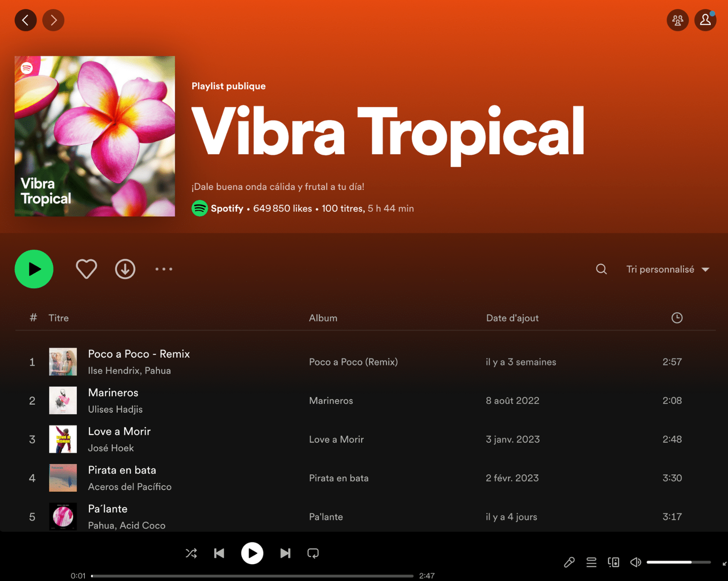Open the Pirata en bata album link
728x581 pixels.
[x=339, y=478]
